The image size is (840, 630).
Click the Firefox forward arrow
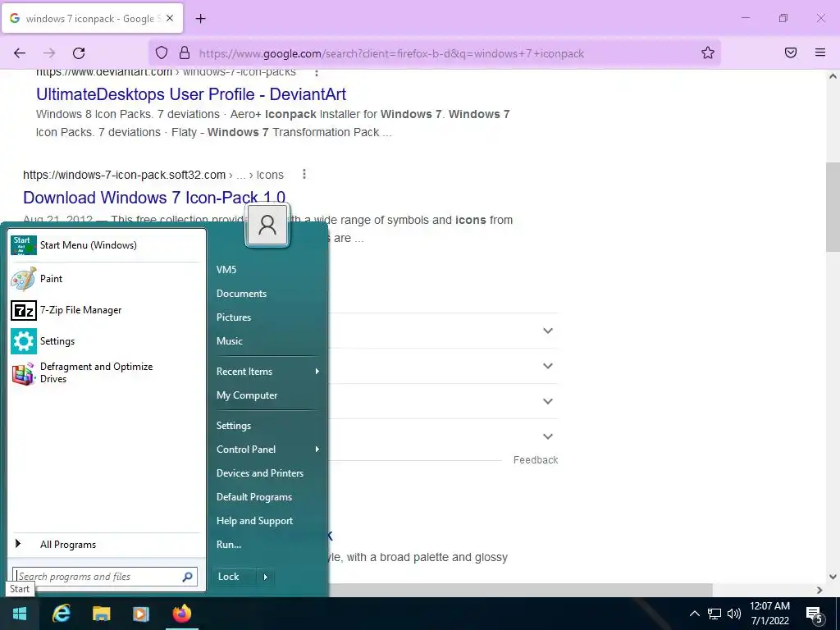click(49, 53)
